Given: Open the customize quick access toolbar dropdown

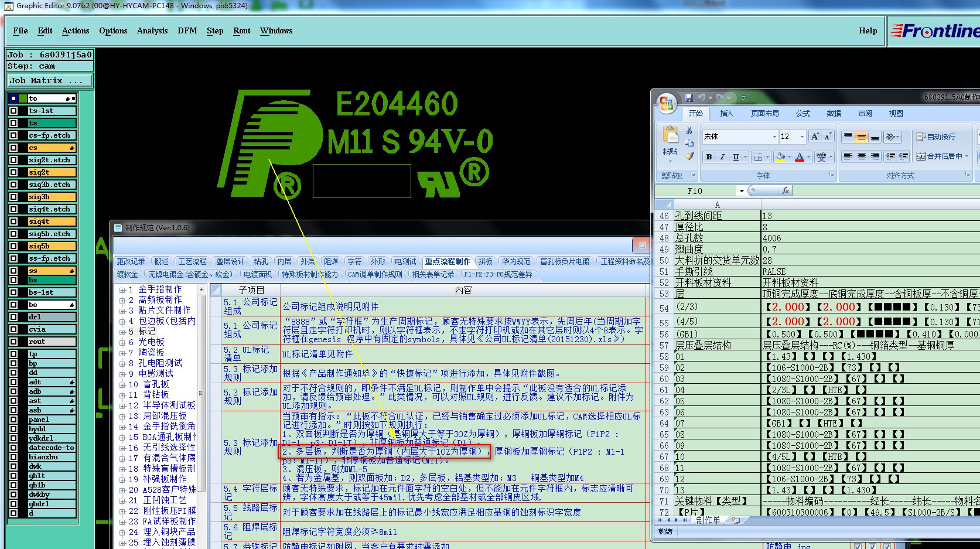Looking at the screenshot, I should pyautogui.click(x=743, y=98).
